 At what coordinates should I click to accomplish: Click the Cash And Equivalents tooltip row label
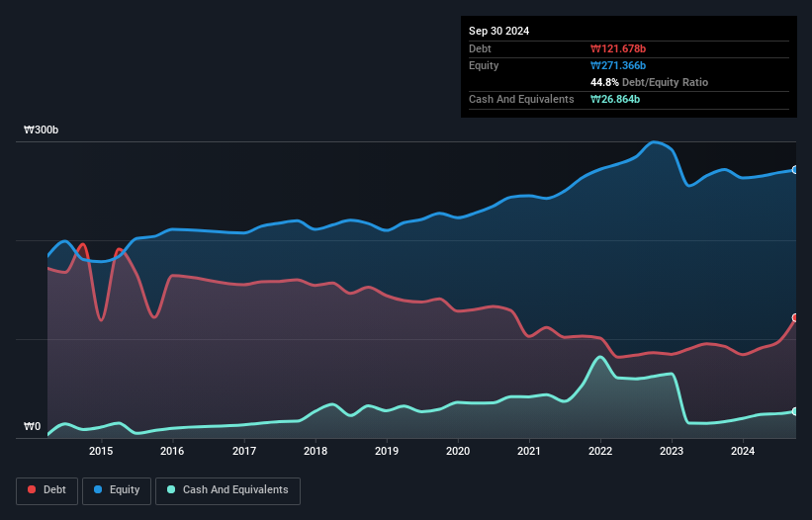pyautogui.click(x=521, y=99)
